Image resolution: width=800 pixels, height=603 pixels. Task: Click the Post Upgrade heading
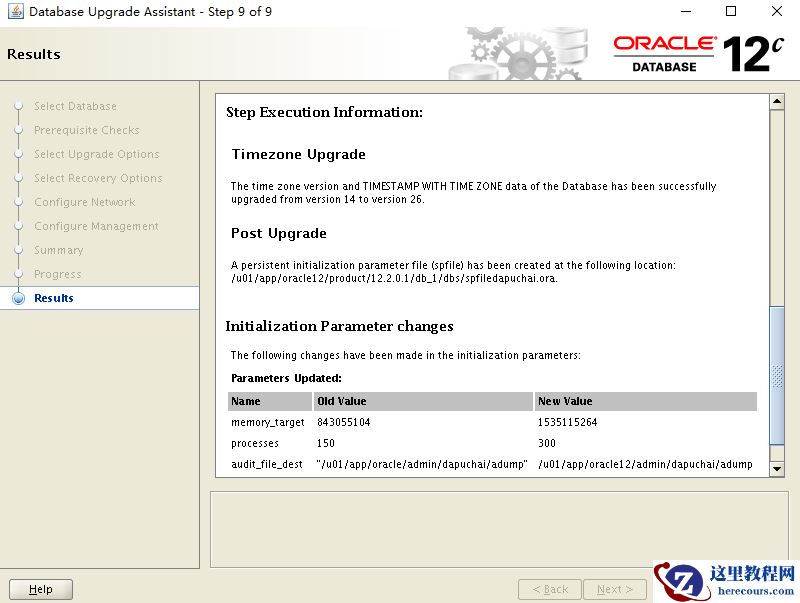279,233
